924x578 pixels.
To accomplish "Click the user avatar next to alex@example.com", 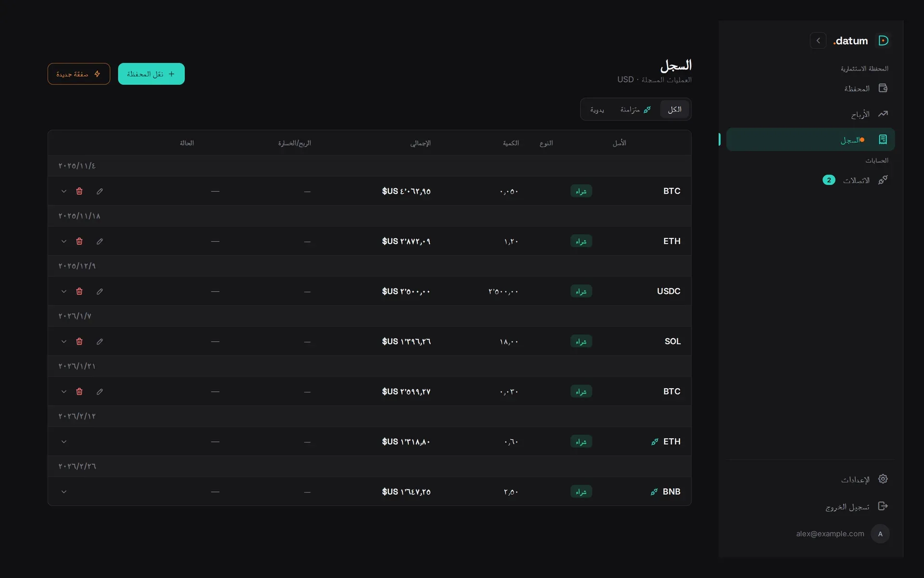I will 880,534.
